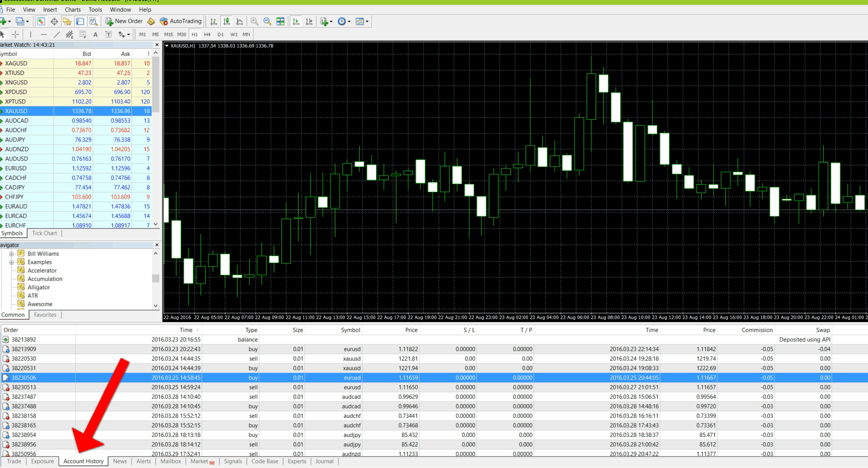The height and width of the screenshot is (468, 868).
Task: Select the Trendline drawing tool
Action: coord(57,34)
